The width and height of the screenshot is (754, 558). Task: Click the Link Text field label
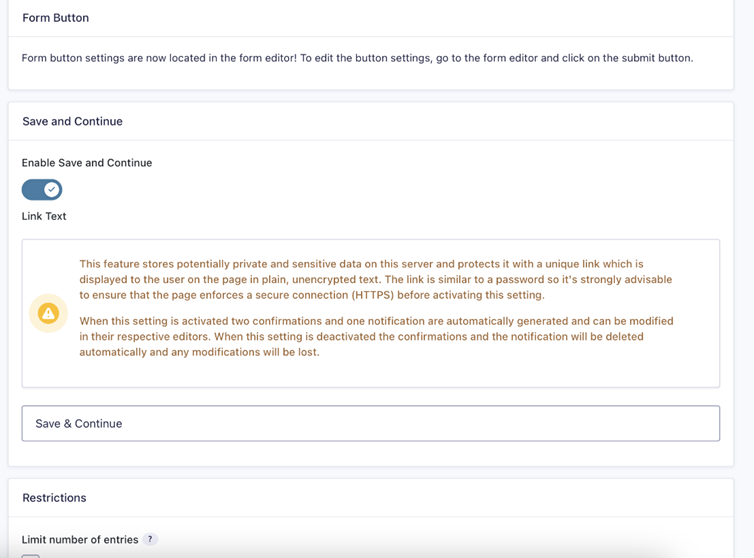tap(44, 216)
